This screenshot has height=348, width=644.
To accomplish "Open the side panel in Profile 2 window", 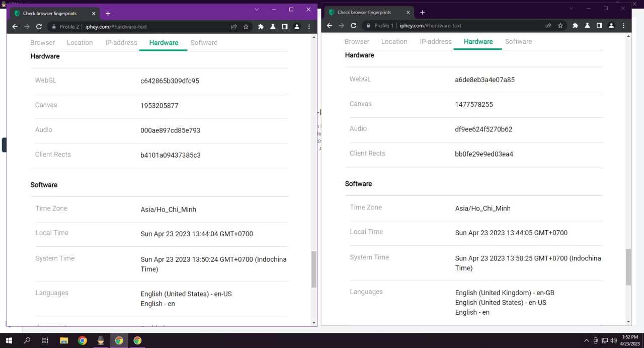I will pyautogui.click(x=285, y=27).
